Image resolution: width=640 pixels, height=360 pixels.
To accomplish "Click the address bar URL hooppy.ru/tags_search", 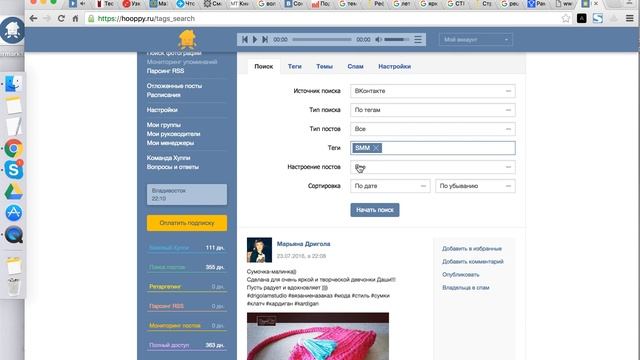I will [x=146, y=18].
